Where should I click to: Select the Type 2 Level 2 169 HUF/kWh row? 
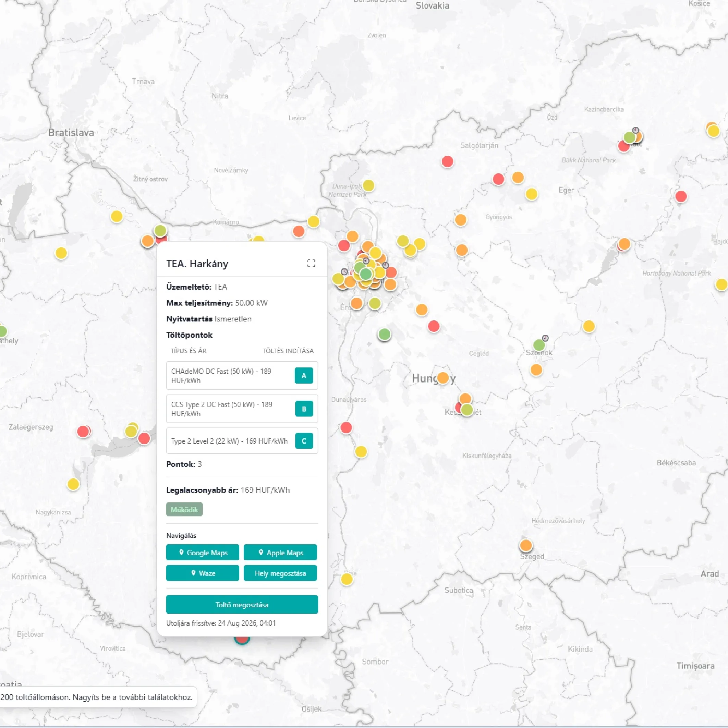click(242, 441)
